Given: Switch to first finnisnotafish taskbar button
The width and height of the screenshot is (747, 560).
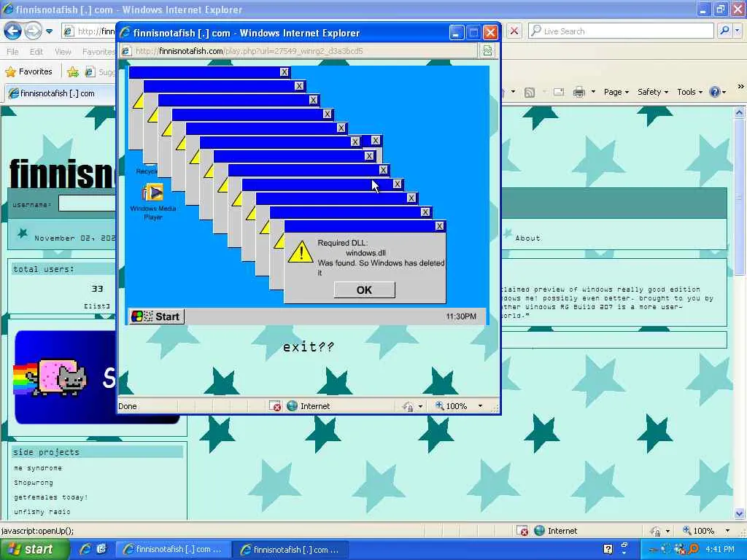Looking at the screenshot, I should click(172, 550).
